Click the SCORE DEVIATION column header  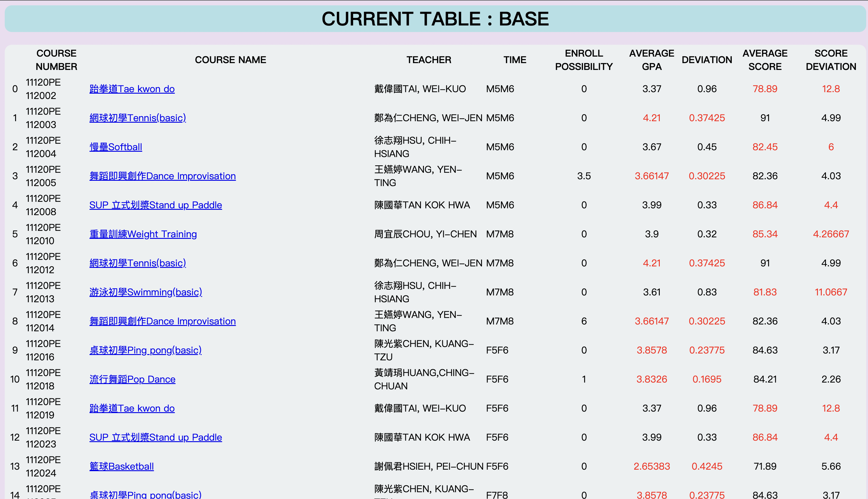831,60
